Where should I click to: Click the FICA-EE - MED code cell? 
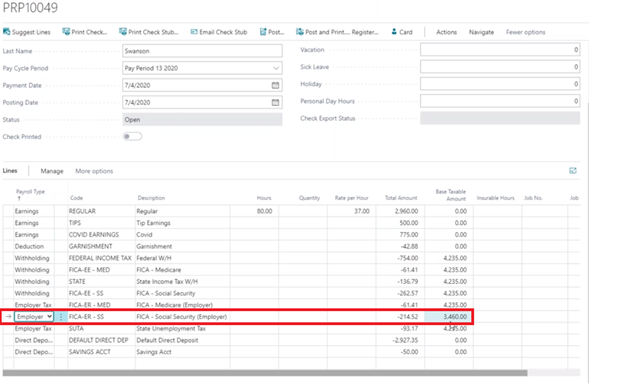101,270
